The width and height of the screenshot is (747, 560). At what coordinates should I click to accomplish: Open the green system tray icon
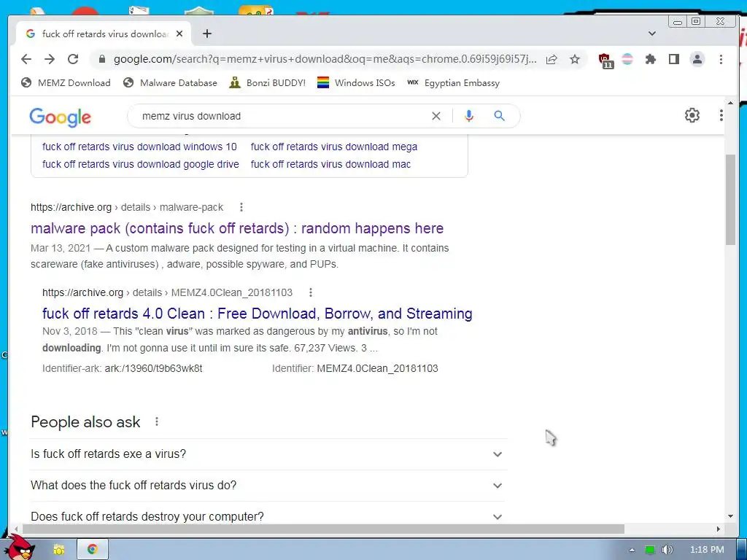point(649,550)
